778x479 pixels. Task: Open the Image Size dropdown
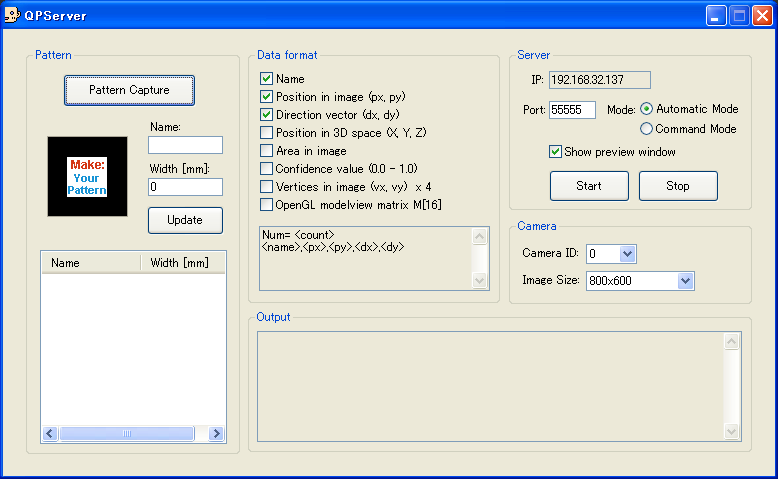point(685,281)
